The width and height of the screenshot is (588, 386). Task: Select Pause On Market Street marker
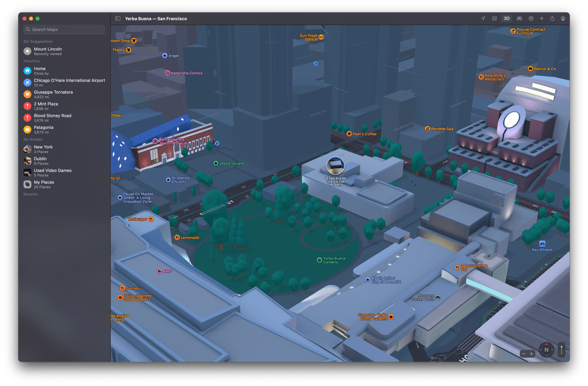tap(120, 197)
